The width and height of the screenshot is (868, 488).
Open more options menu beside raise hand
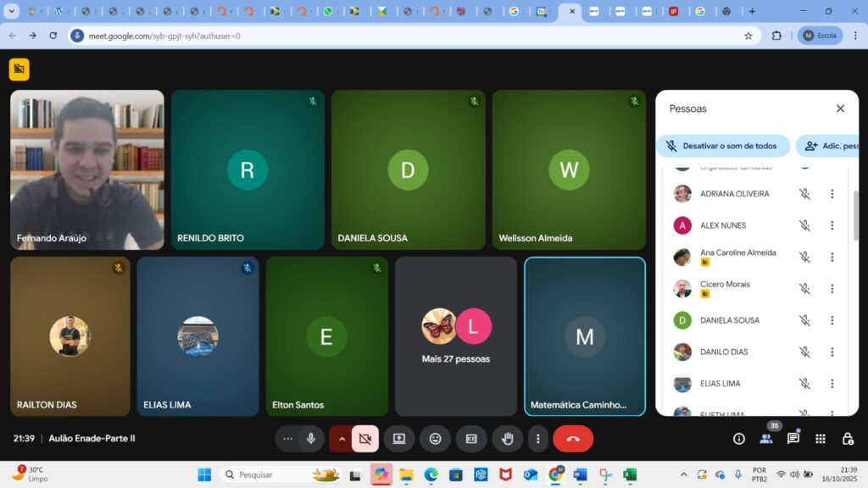[x=537, y=439]
